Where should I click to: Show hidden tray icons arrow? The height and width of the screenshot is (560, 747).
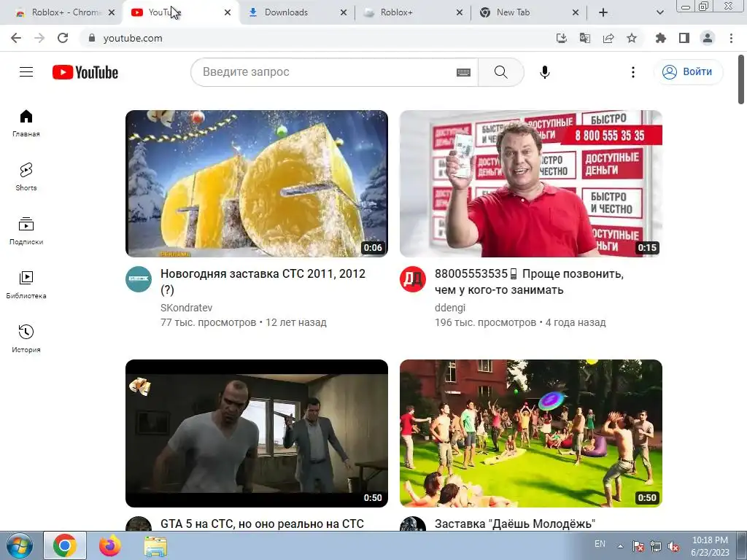coord(620,545)
